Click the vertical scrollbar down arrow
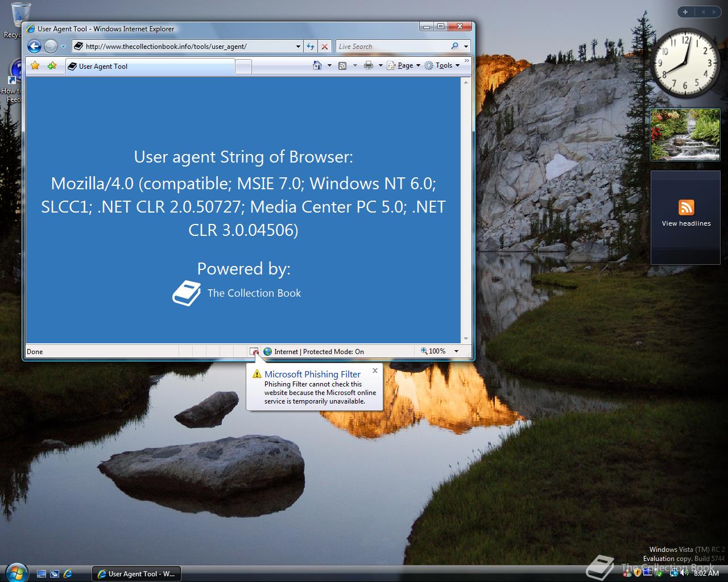This screenshot has height=582, width=728. pyautogui.click(x=466, y=338)
